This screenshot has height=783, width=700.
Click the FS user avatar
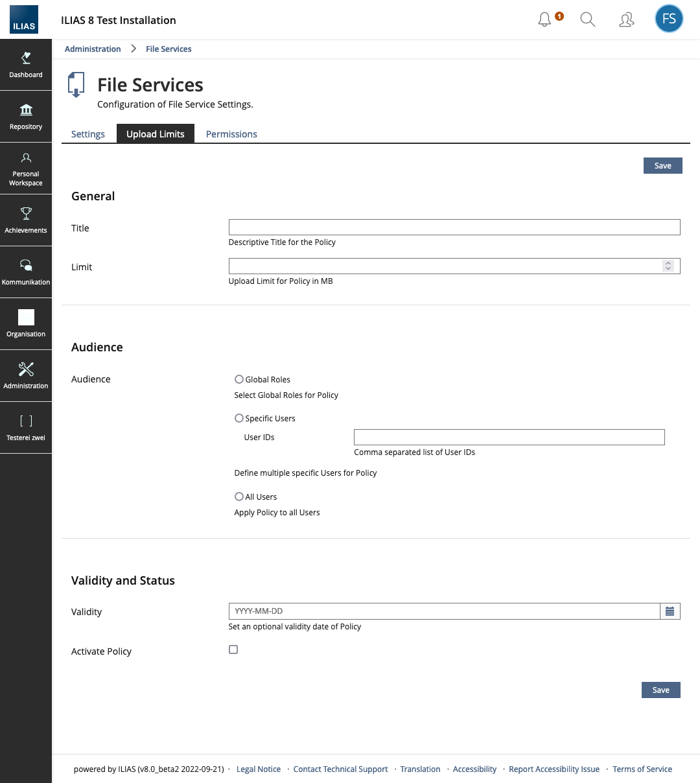click(669, 19)
